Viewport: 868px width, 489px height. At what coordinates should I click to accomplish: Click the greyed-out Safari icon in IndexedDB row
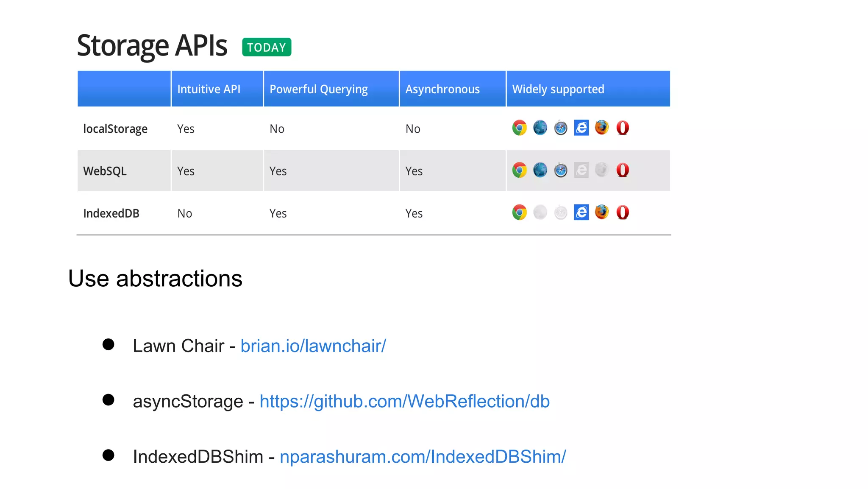(x=561, y=212)
